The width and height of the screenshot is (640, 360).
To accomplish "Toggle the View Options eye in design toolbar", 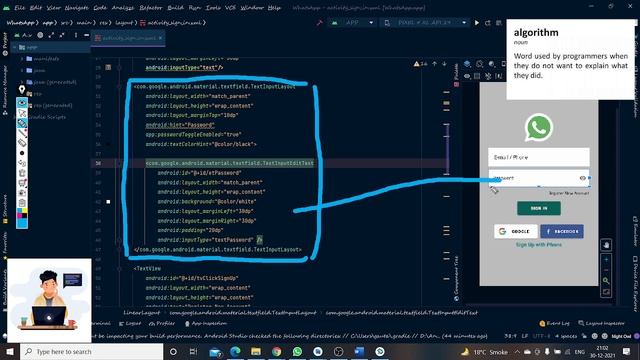I will pos(467,76).
